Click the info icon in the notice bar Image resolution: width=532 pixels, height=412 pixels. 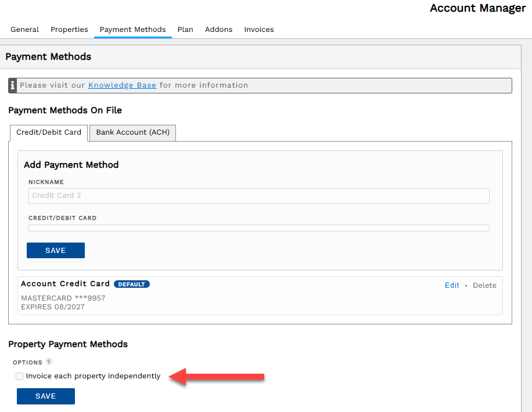(13, 85)
